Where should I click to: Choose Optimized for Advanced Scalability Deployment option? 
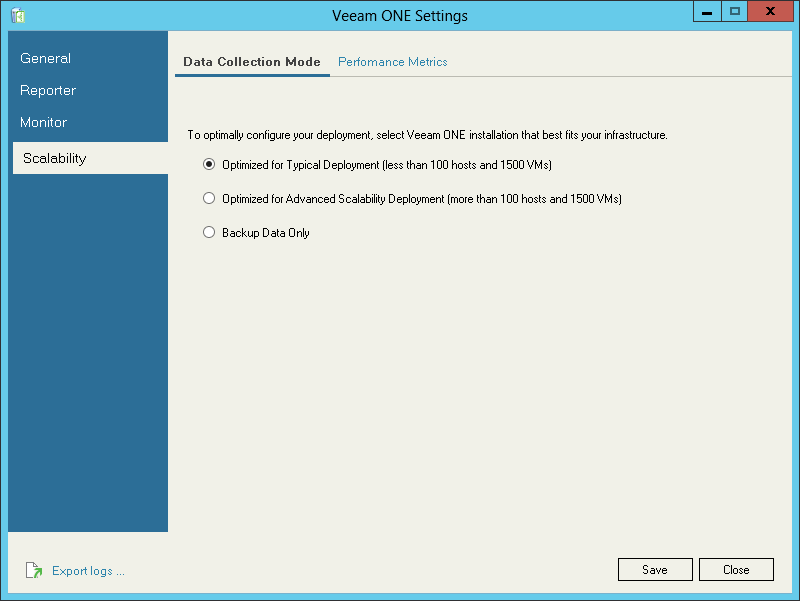209,198
